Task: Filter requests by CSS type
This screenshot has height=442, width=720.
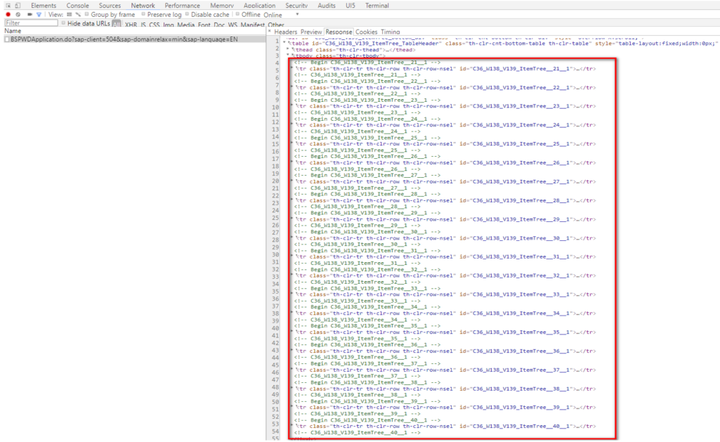Action: pos(154,25)
